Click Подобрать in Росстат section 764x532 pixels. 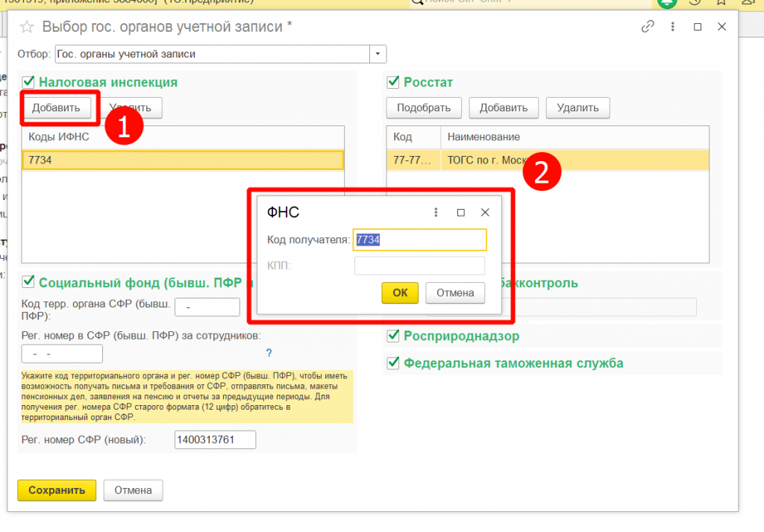424,107
